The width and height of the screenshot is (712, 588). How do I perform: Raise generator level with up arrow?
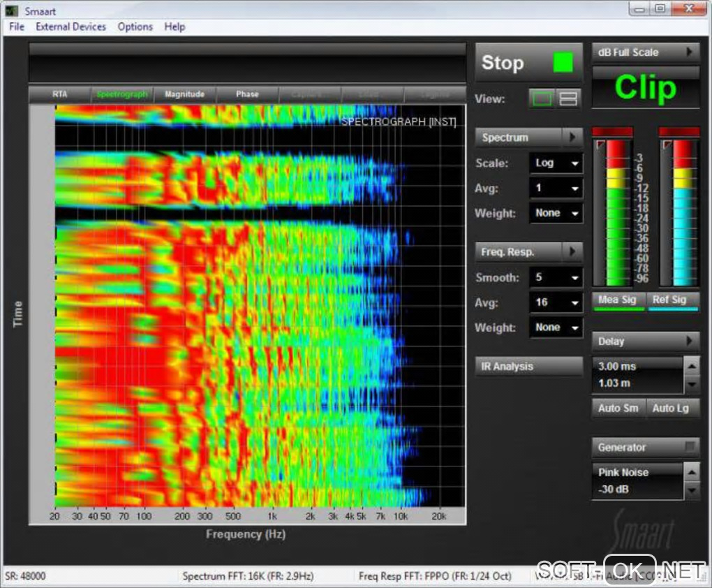tap(692, 472)
